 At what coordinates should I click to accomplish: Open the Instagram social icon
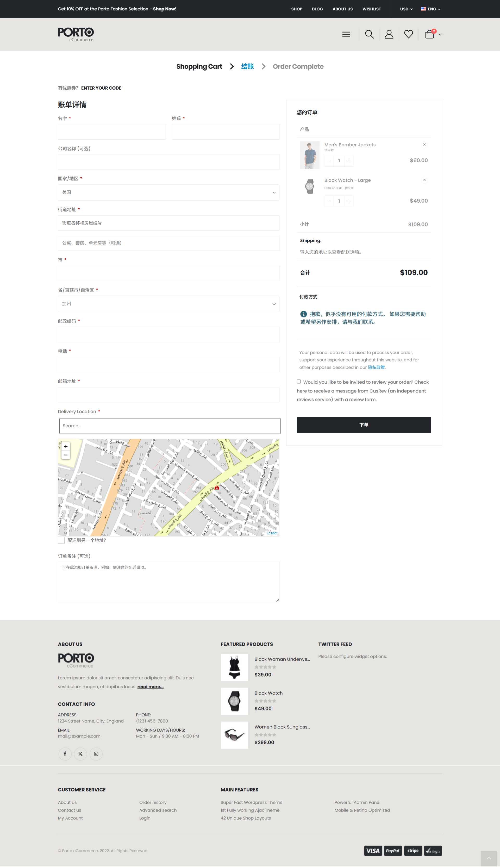[x=96, y=754]
